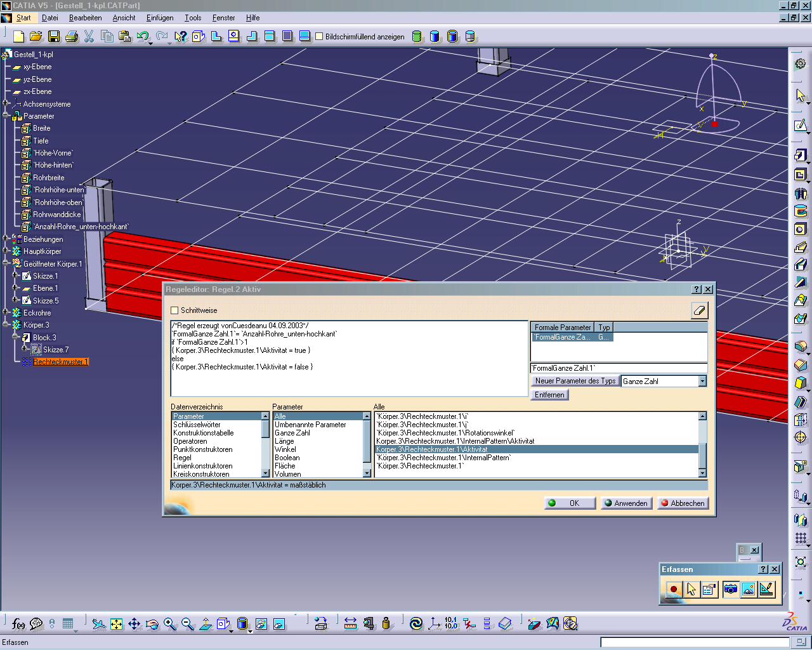Click the FormalGanze Zahl.1 name input field
The height and width of the screenshot is (650, 812).
click(619, 368)
